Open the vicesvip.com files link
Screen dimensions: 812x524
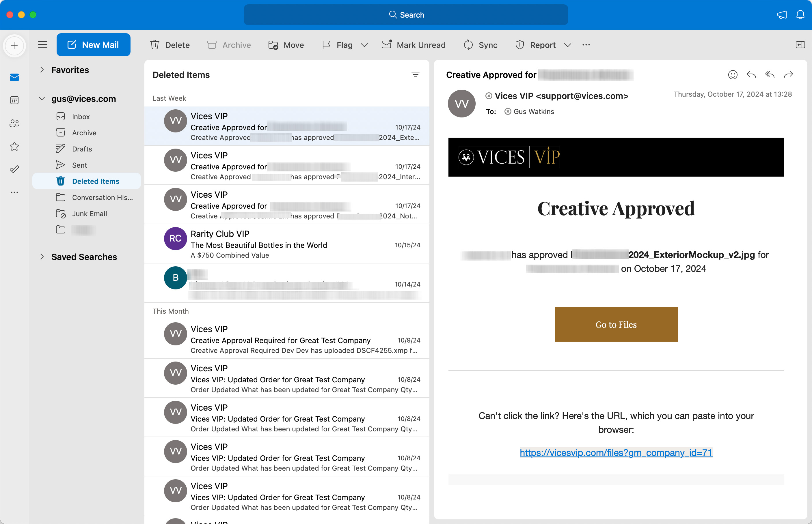tap(616, 452)
